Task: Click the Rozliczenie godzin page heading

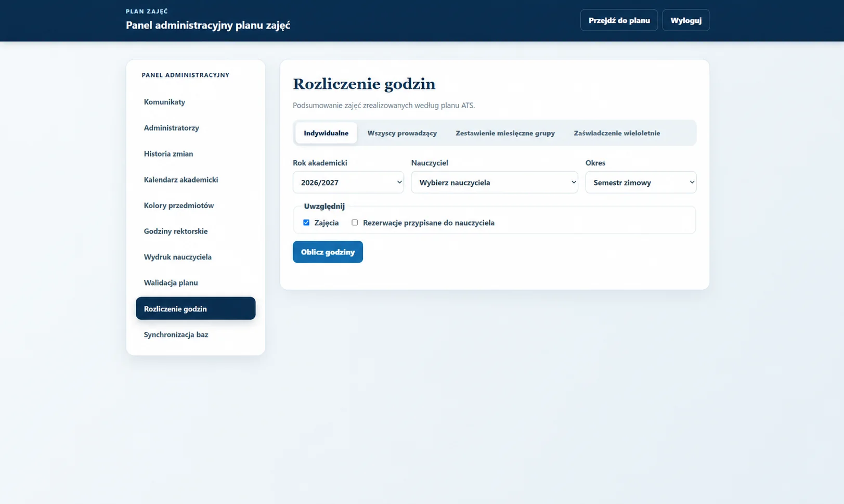Action: pos(364,84)
